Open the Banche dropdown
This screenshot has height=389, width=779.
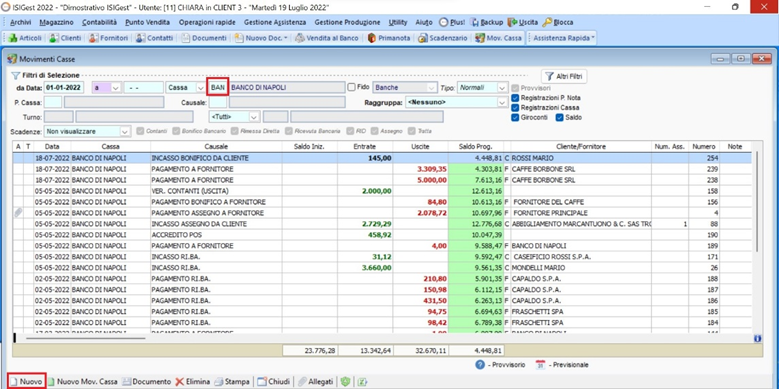point(405,87)
